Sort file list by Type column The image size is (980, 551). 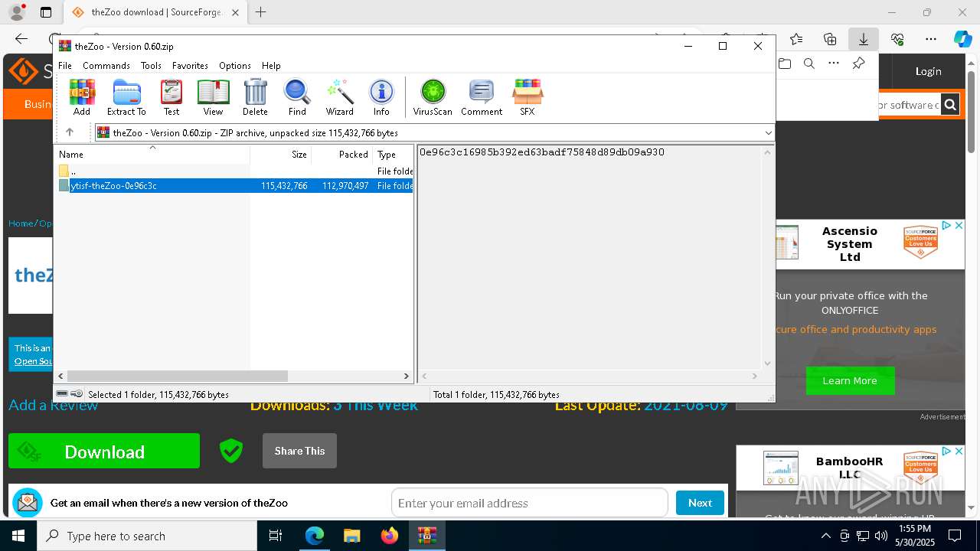[x=393, y=154]
